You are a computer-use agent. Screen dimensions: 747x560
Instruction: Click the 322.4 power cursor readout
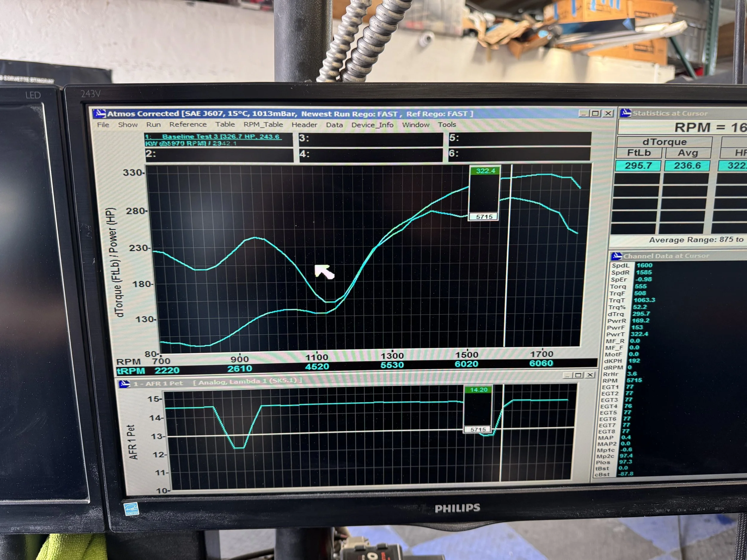(x=485, y=171)
